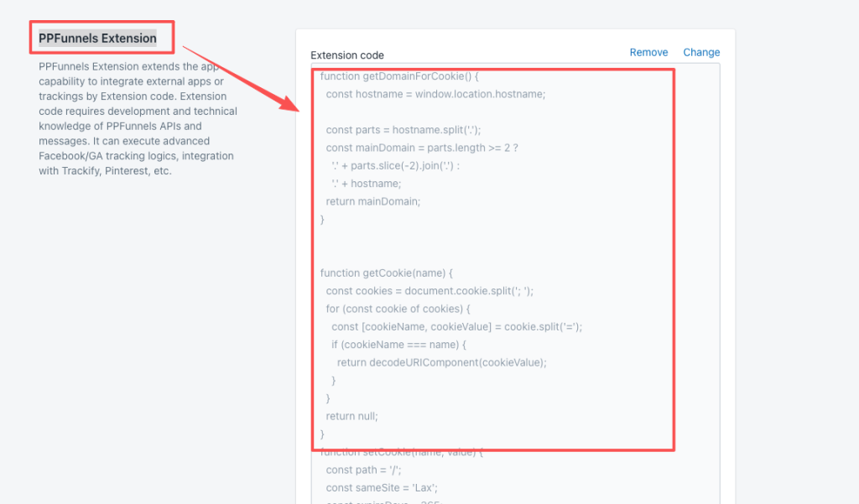Place cursor on the getDomainForCookie function line

coord(398,76)
